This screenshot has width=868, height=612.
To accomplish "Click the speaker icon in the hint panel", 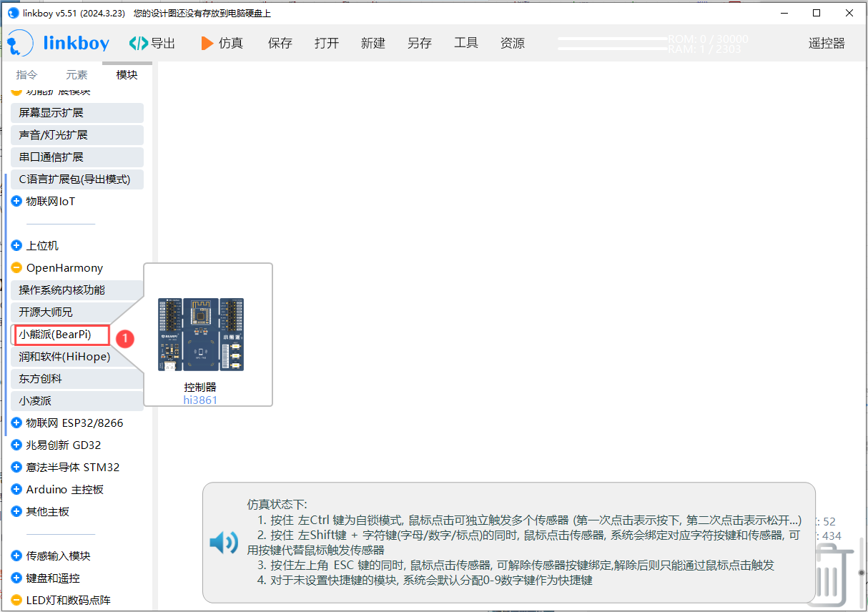I will tap(224, 543).
